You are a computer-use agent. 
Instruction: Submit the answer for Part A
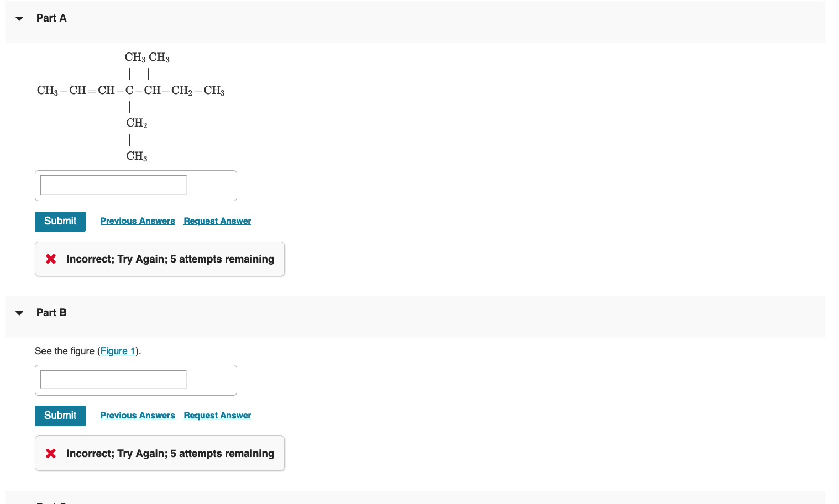pos(60,221)
